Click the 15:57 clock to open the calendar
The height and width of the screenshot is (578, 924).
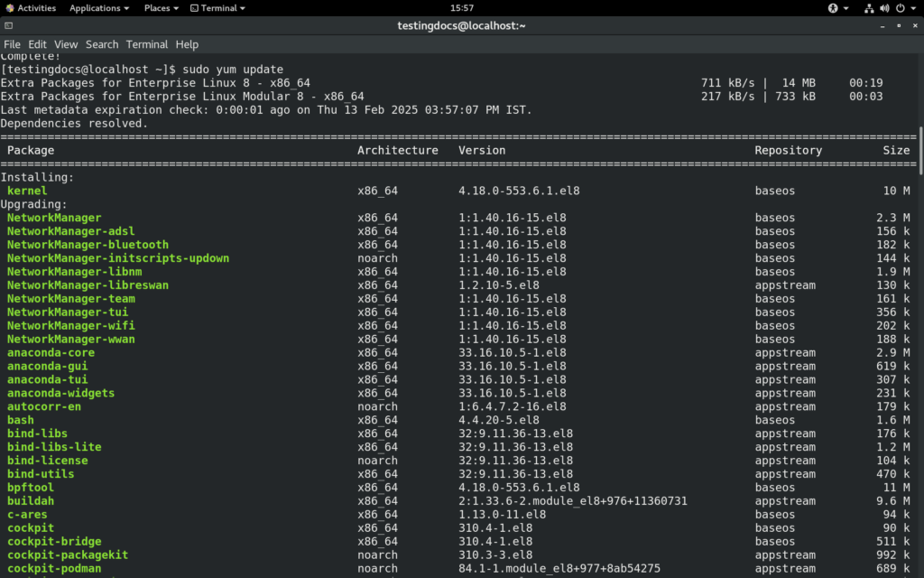click(461, 8)
